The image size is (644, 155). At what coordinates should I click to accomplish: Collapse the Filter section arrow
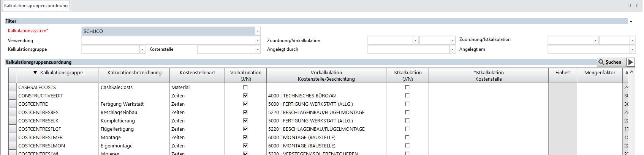click(631, 22)
